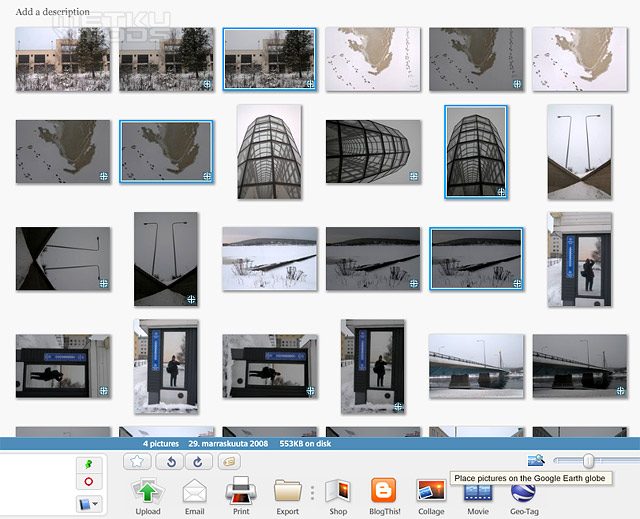Select the blue-bordered snowy lake thumbnail
The height and width of the screenshot is (519, 640).
click(x=476, y=259)
